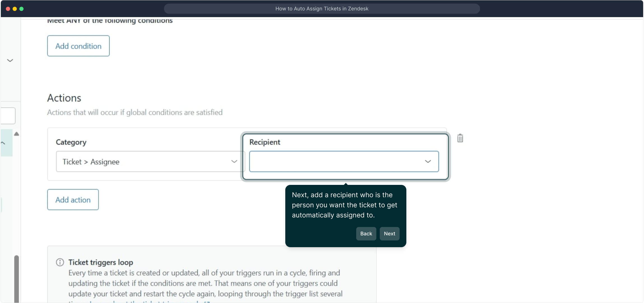Click the red close window button
This screenshot has width=644, height=303.
(8, 9)
